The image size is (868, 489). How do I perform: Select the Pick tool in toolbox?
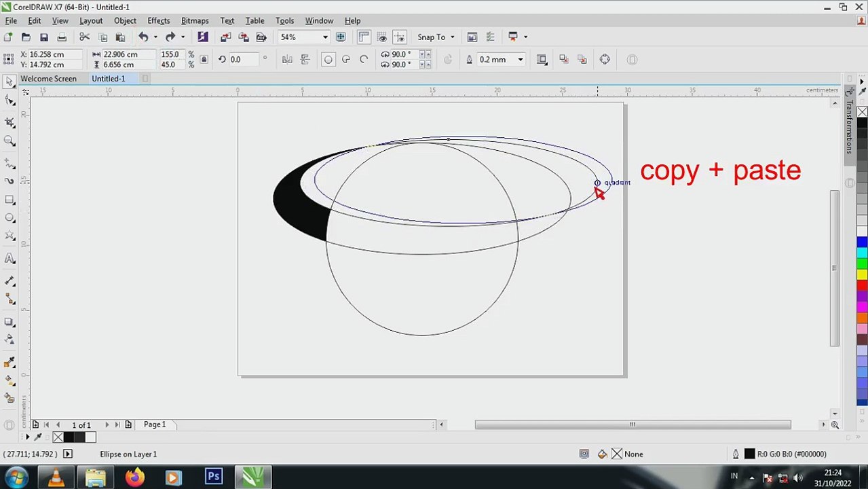point(10,81)
